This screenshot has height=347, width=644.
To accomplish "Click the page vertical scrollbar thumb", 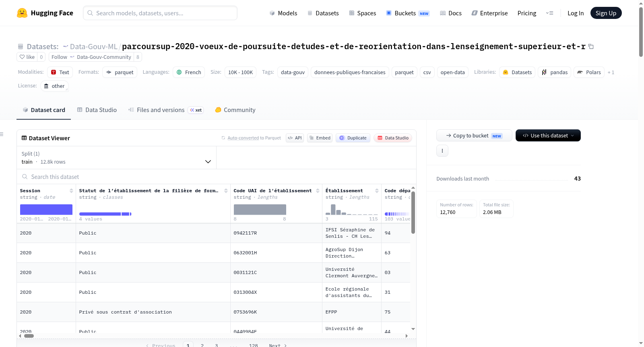I will pyautogui.click(x=641, y=32).
